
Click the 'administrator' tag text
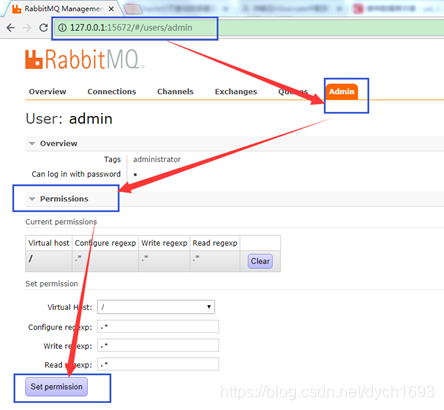click(157, 159)
